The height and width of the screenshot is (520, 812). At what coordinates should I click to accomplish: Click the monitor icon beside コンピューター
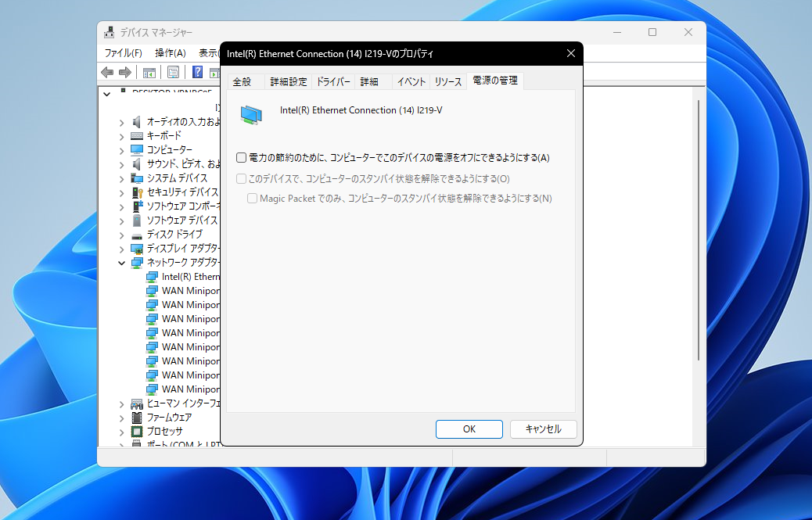(137, 150)
